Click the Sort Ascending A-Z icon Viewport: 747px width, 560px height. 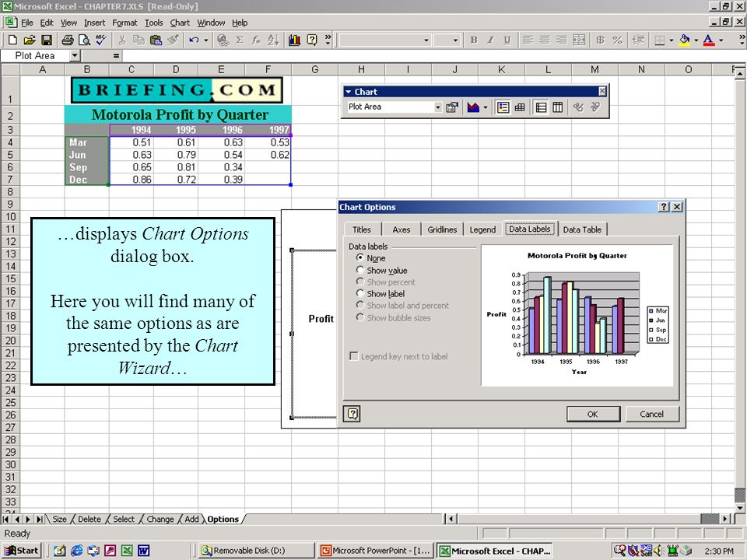(273, 40)
